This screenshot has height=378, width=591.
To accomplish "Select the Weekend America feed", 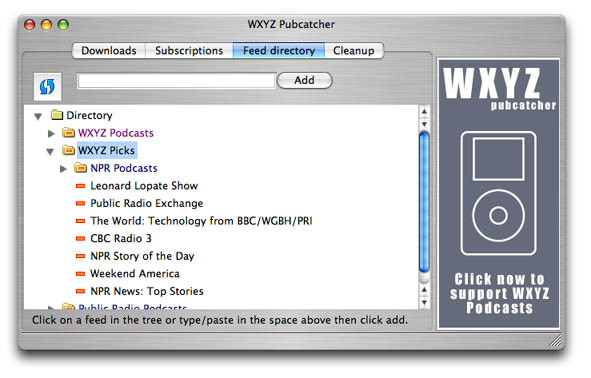I will pos(135,274).
